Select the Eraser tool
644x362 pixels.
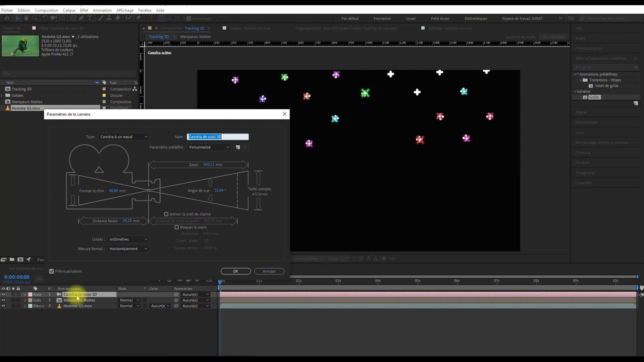117,18
